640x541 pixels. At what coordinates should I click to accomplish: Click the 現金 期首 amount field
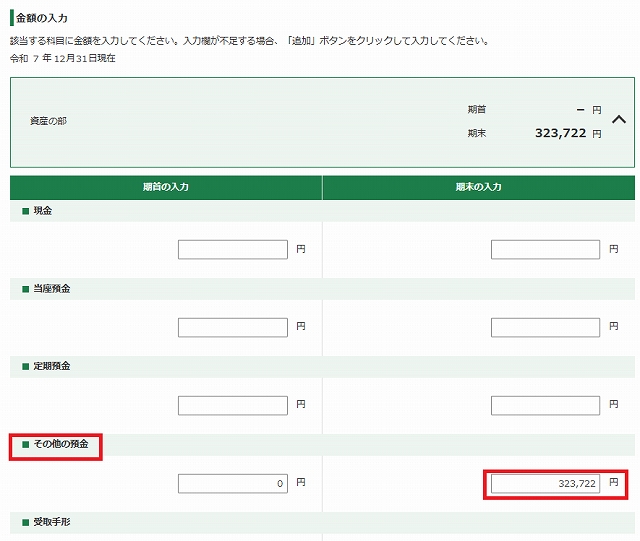coord(233,249)
